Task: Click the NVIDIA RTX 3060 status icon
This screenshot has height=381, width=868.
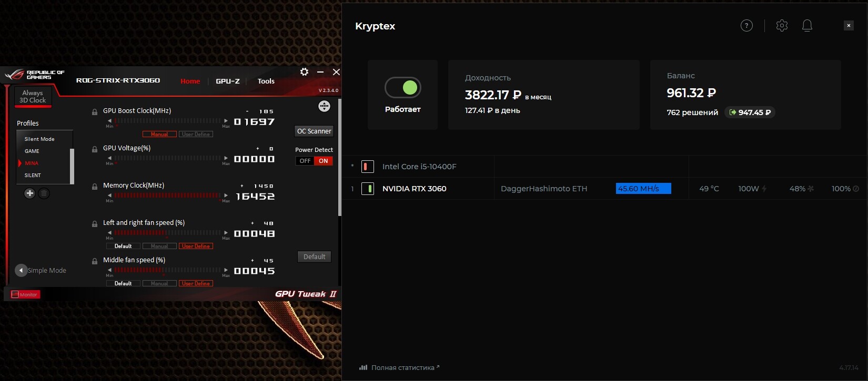Action: point(368,189)
